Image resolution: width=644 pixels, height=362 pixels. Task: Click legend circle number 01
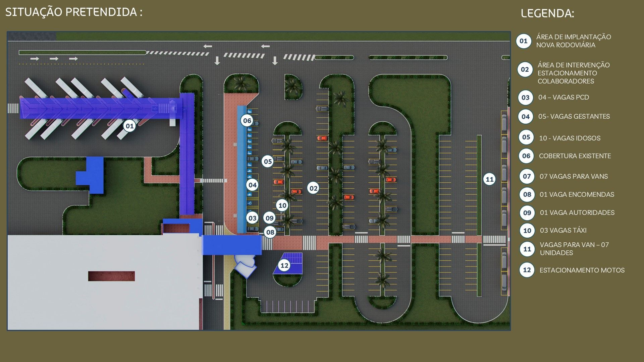pyautogui.click(x=523, y=41)
